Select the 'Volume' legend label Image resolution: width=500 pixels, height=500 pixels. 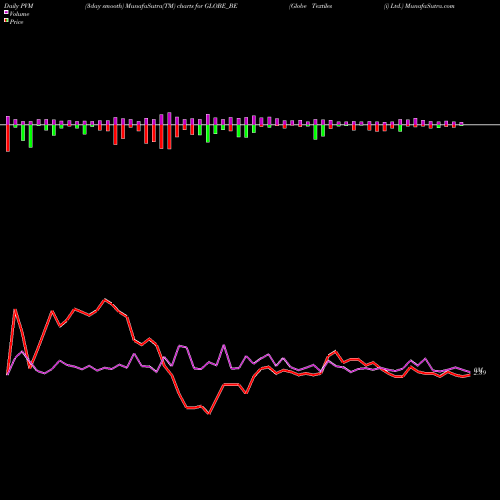19,14
